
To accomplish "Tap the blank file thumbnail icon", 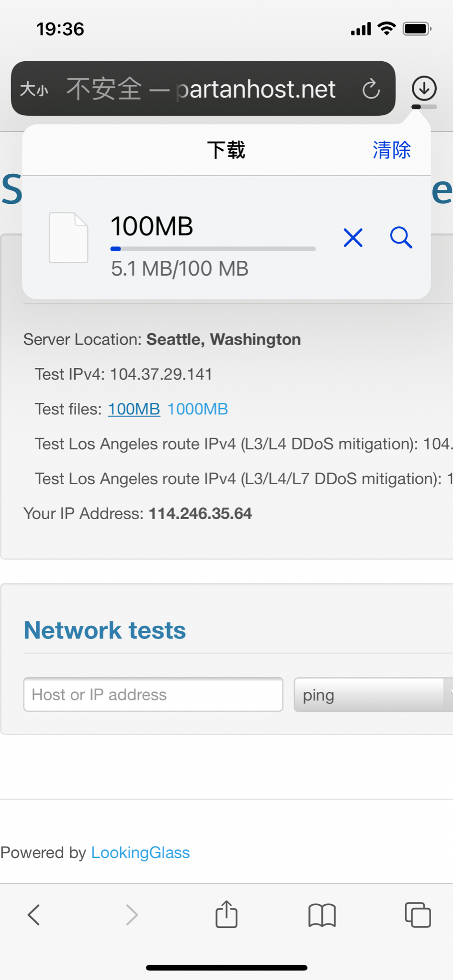I will pos(68,238).
